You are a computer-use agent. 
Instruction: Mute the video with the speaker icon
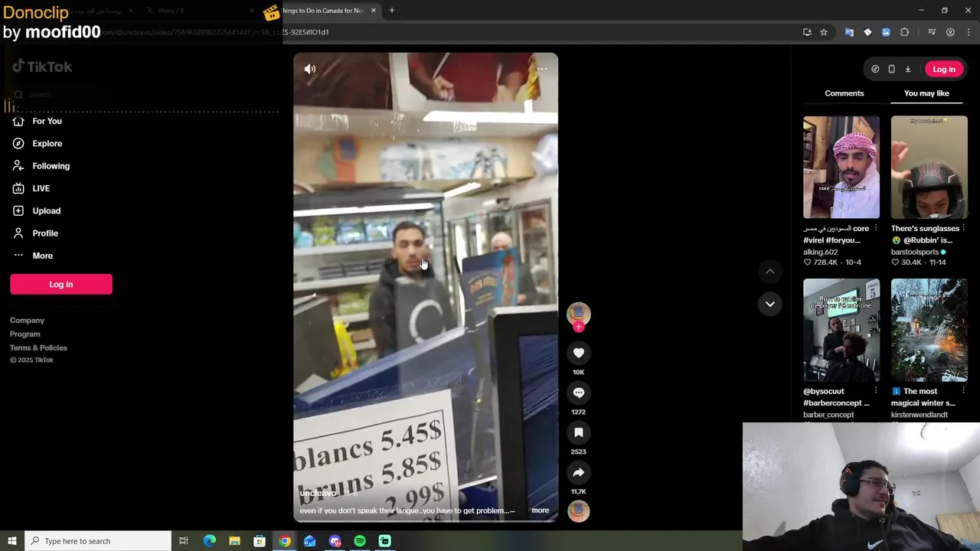[310, 69]
